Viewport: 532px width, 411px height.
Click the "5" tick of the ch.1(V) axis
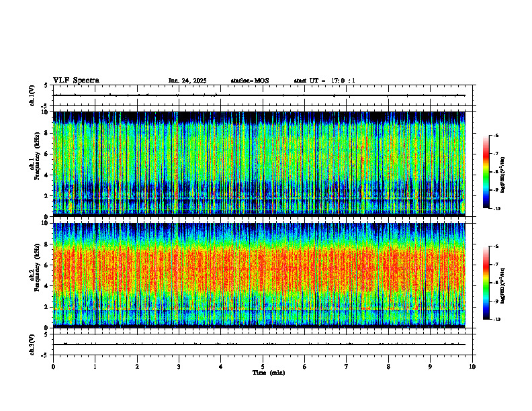[x=46, y=85]
